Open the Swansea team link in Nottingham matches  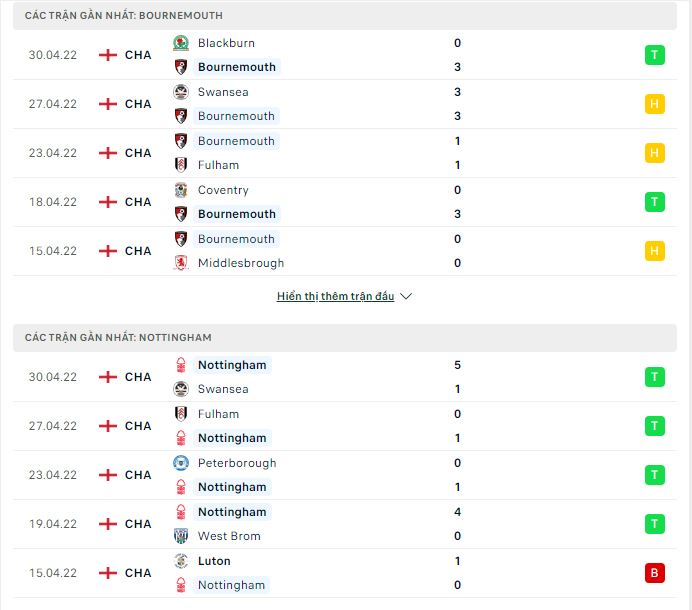click(x=223, y=389)
